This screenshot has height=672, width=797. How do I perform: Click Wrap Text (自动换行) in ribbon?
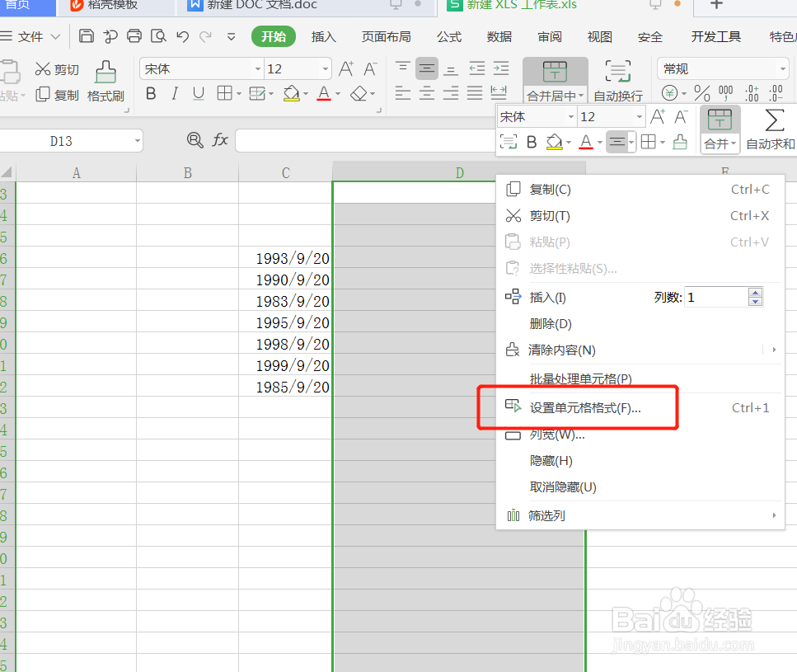pyautogui.click(x=618, y=80)
